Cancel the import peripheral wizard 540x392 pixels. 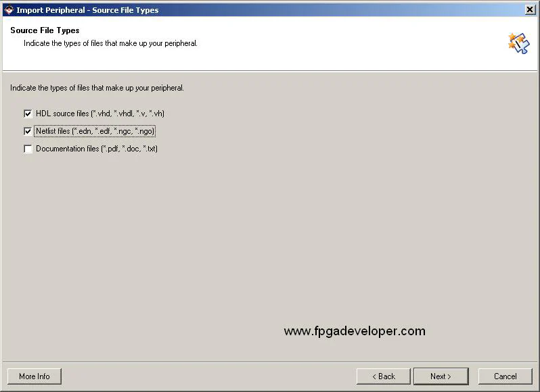point(505,376)
